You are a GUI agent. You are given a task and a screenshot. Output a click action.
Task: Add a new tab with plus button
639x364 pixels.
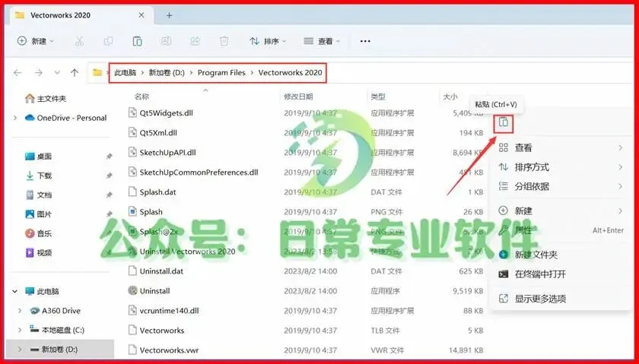point(169,15)
